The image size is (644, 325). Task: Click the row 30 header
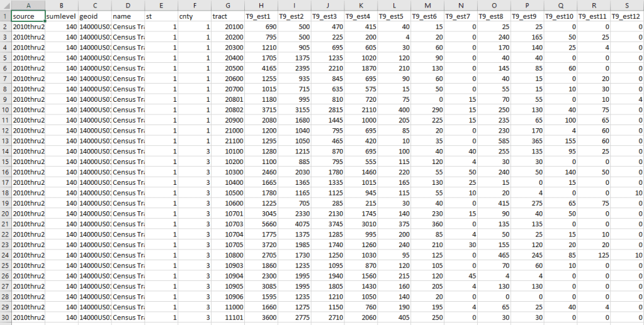(5, 317)
